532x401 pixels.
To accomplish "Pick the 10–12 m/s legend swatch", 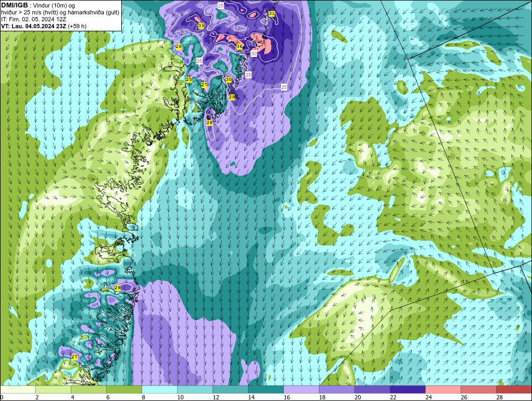I will click(x=195, y=389).
